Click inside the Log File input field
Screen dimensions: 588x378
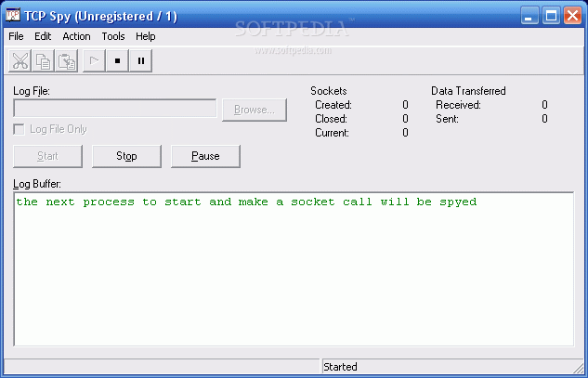pyautogui.click(x=115, y=109)
